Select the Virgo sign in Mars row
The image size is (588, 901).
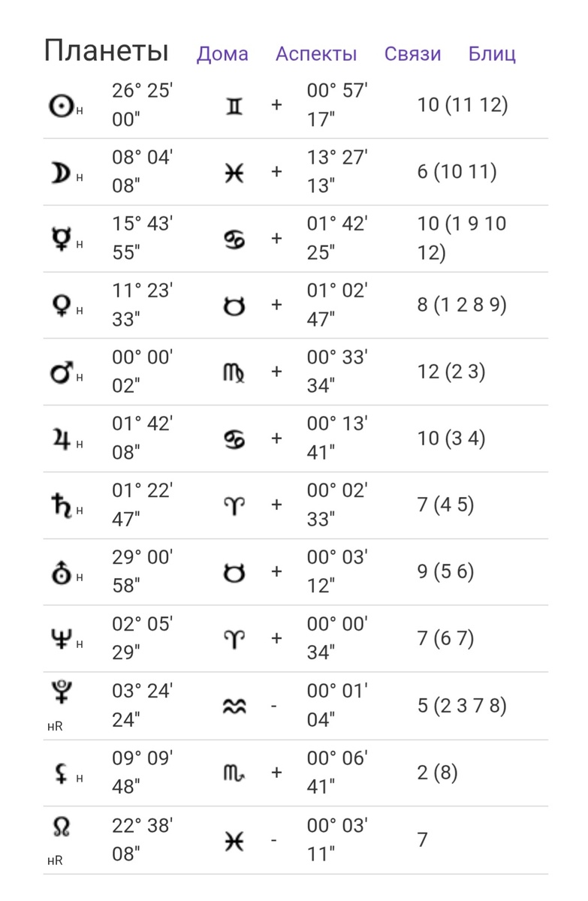click(235, 373)
